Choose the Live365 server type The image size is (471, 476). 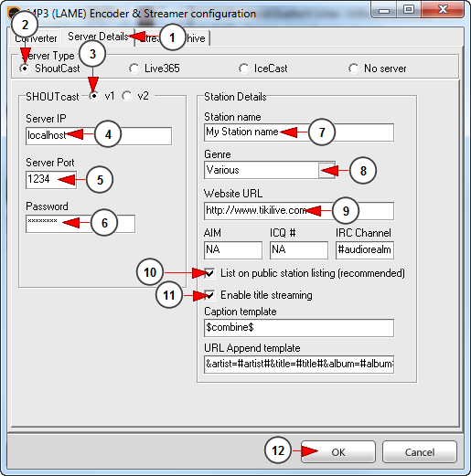pos(134,69)
